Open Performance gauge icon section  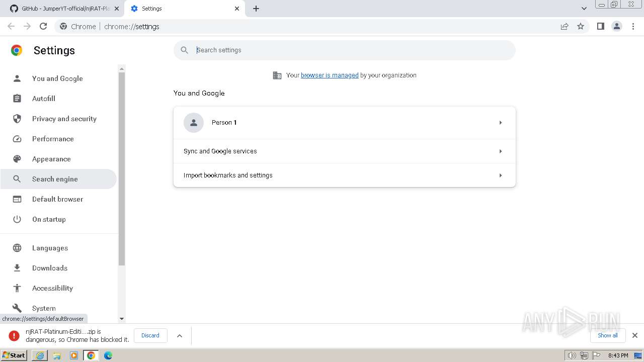pyautogui.click(x=17, y=139)
